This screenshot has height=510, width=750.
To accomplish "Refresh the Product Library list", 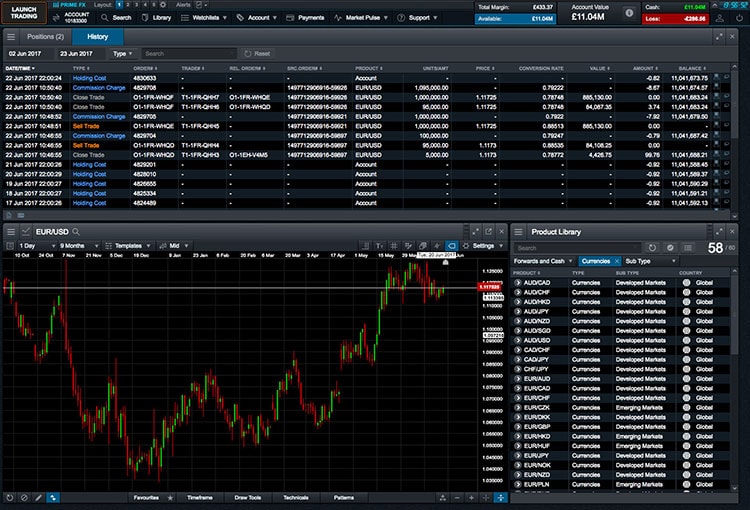I will [x=652, y=247].
